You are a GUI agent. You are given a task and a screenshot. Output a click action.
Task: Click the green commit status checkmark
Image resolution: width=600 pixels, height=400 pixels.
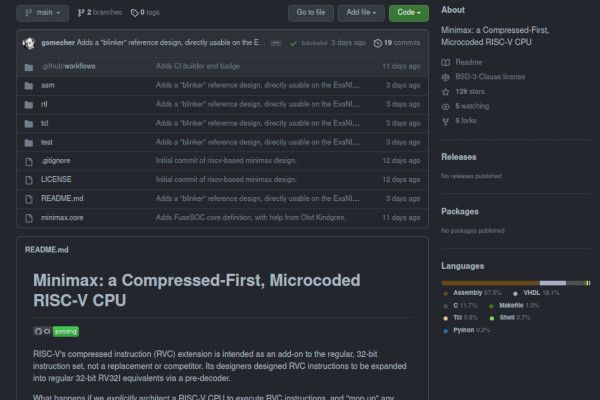coord(293,43)
